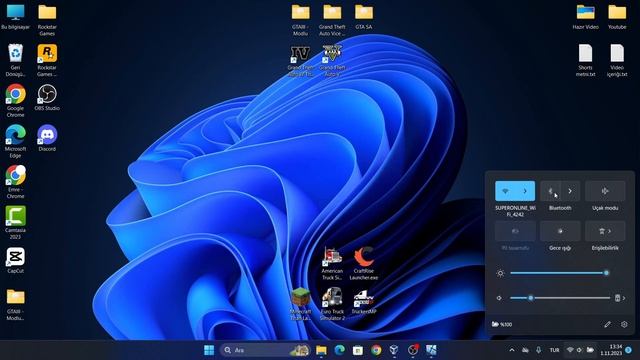Open the Rockstar Games folder
This screenshot has width=640, height=360.
point(47,20)
